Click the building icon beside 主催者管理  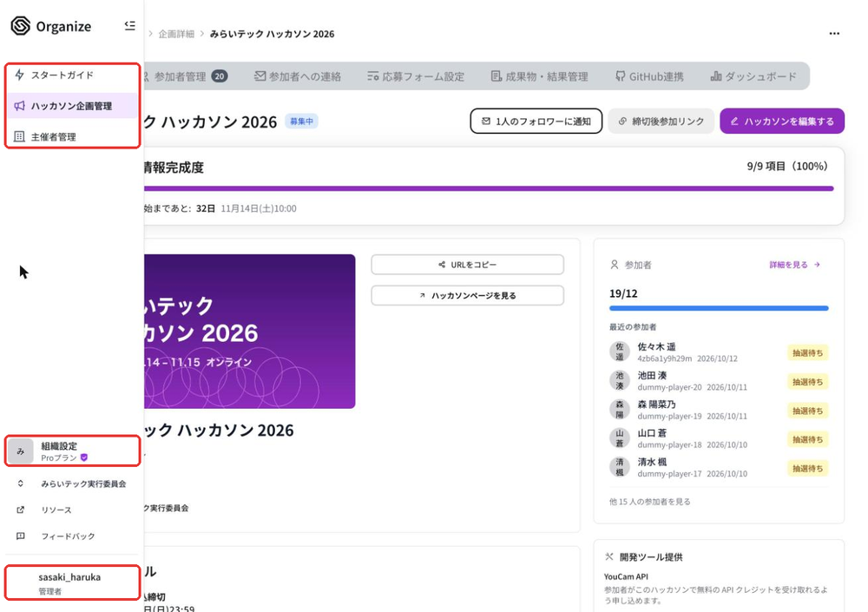coord(19,137)
